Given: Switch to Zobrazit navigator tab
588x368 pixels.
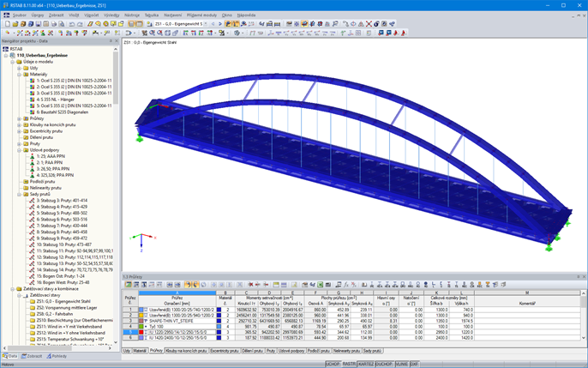Looking at the screenshot, I should pos(32,356).
